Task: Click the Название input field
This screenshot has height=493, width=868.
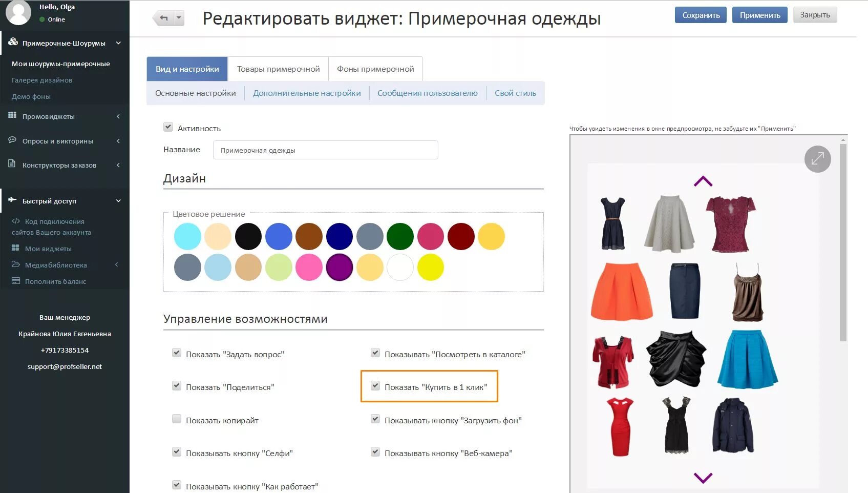Action: (x=325, y=150)
